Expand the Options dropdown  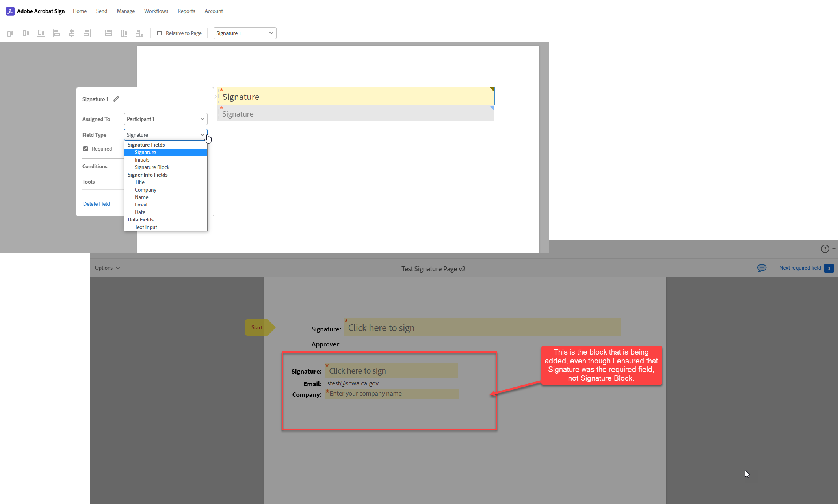coord(107,268)
